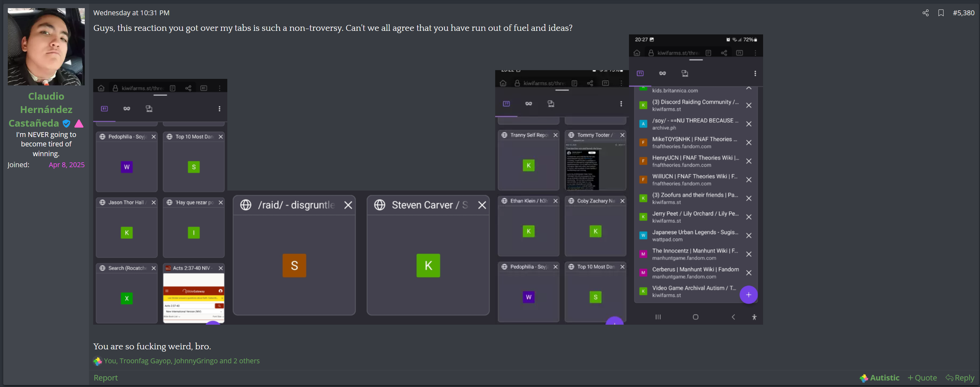Close the 'Hay que rezar' tab

point(221,203)
